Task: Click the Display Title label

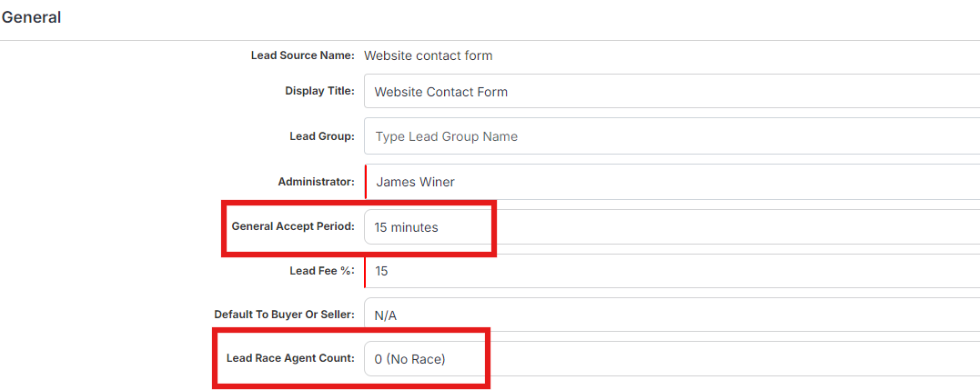Action: (x=320, y=91)
